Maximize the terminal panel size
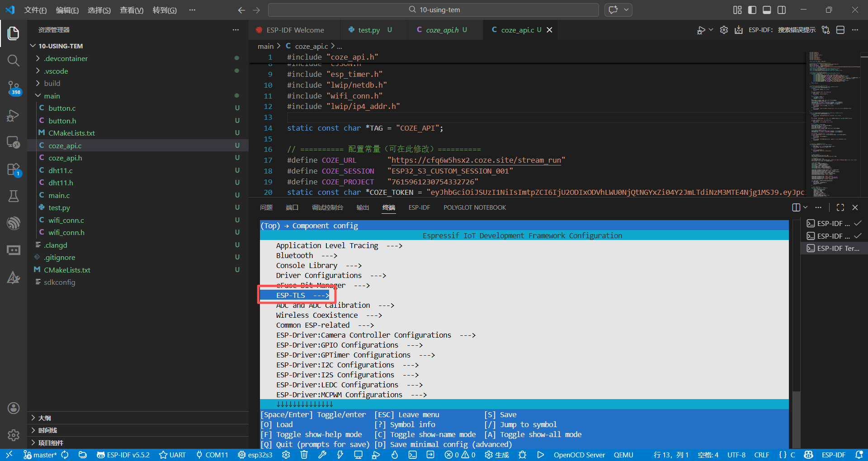Screen dimensions: 868x461 pyautogui.click(x=840, y=207)
